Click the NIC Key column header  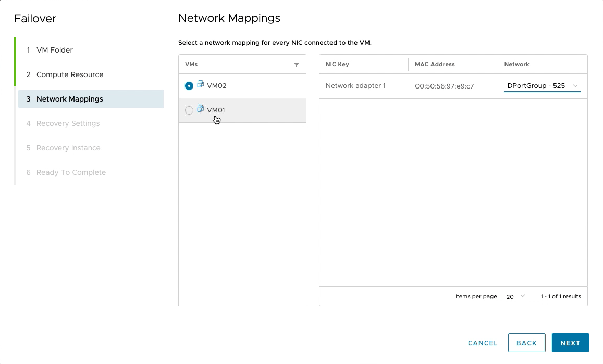click(x=337, y=64)
